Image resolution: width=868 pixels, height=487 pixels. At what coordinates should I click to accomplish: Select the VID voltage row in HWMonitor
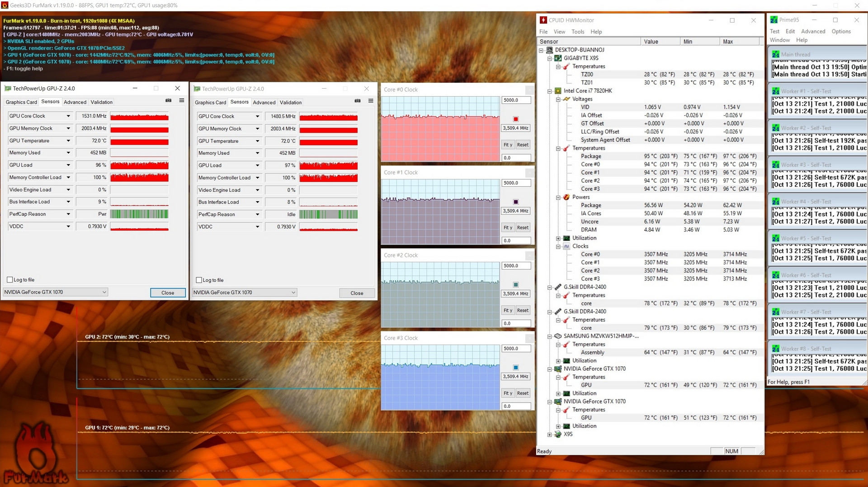[x=649, y=107]
